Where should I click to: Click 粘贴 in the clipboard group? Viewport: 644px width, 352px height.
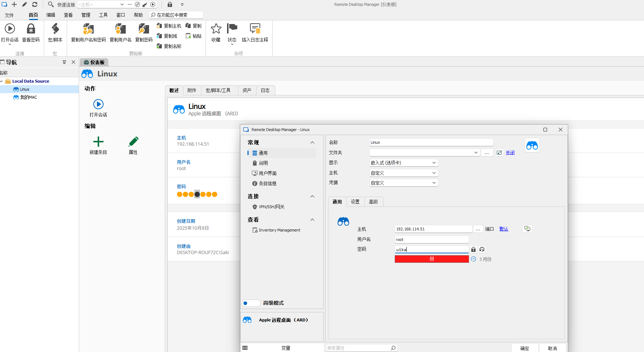click(x=194, y=36)
